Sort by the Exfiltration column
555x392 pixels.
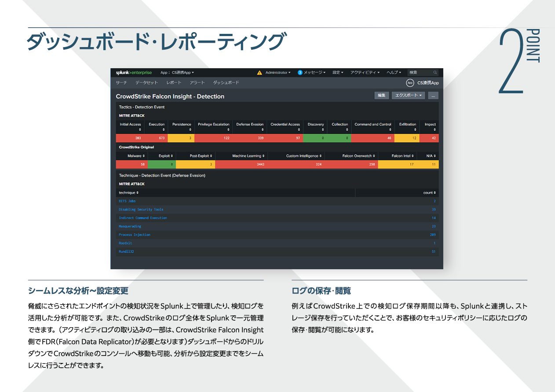[x=408, y=127]
